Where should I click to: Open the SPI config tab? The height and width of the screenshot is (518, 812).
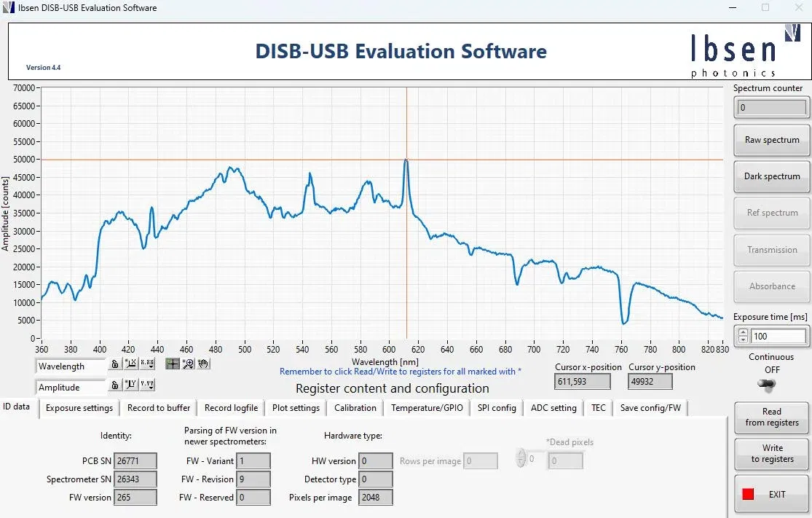point(497,408)
